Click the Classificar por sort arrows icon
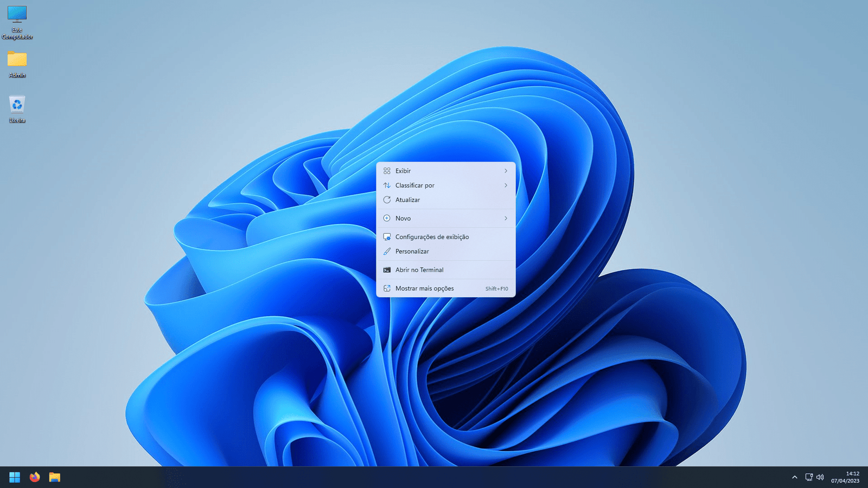The height and width of the screenshot is (488, 868). (387, 185)
